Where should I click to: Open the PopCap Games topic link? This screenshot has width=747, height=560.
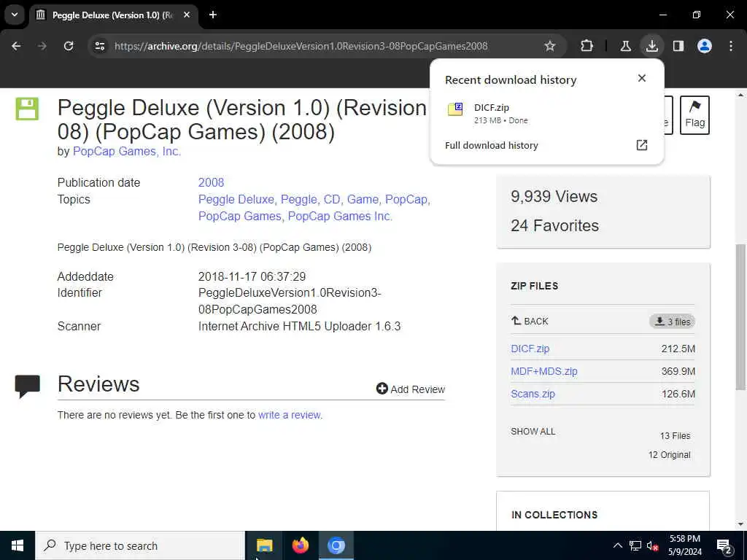click(x=239, y=216)
